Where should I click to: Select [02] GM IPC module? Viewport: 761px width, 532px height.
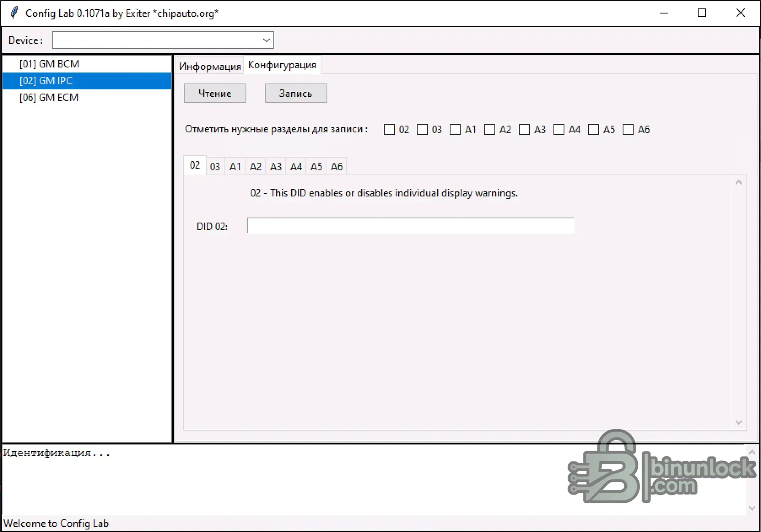(x=87, y=81)
